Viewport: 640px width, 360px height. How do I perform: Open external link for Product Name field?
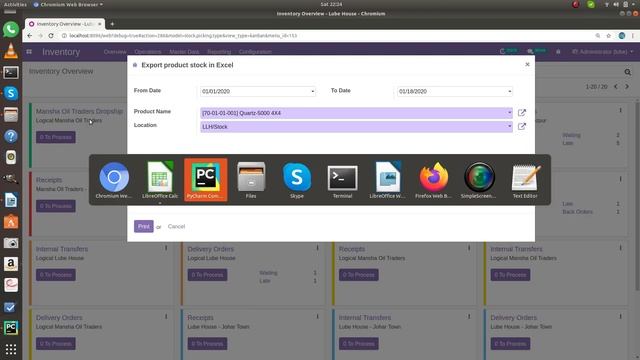click(522, 113)
